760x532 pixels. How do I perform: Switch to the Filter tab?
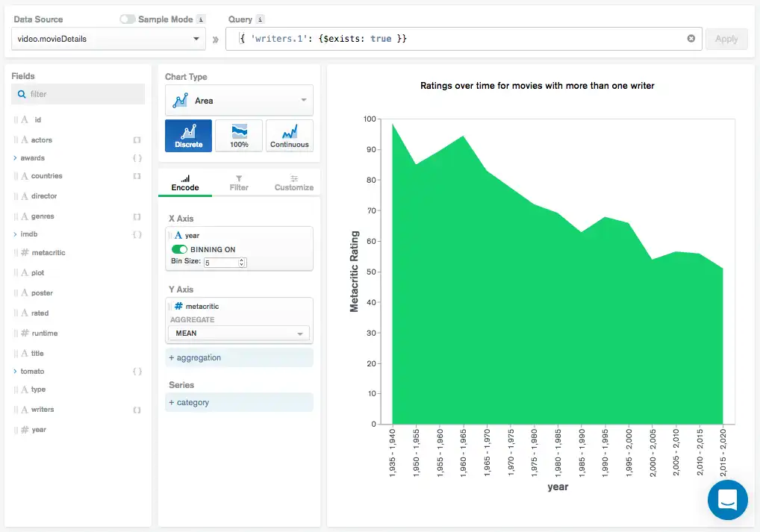pyautogui.click(x=239, y=184)
